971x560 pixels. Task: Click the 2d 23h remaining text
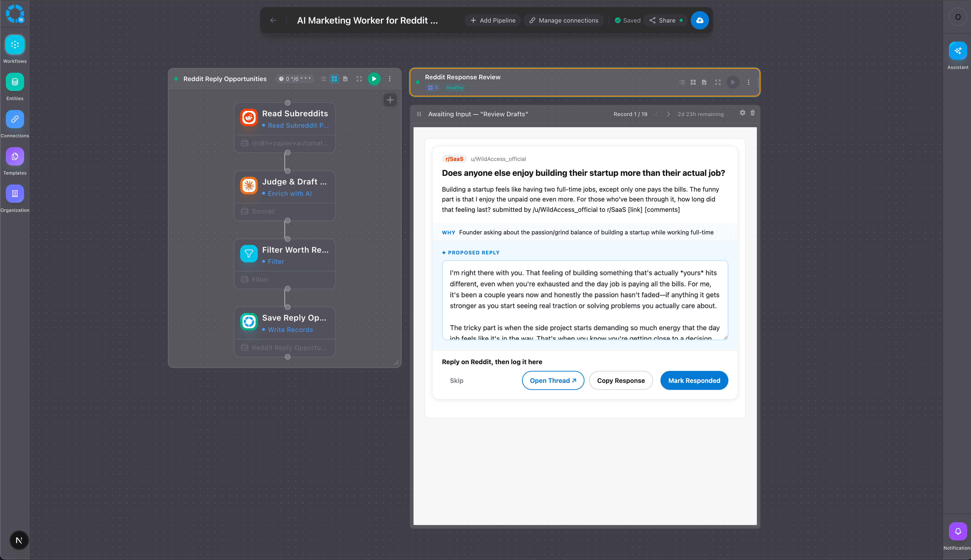point(700,114)
